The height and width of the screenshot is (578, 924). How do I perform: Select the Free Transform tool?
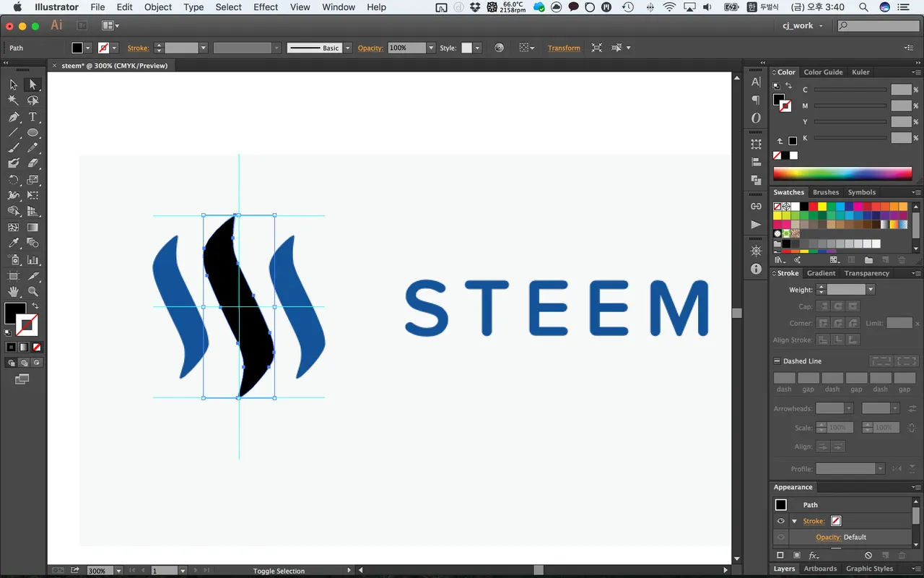coord(32,196)
